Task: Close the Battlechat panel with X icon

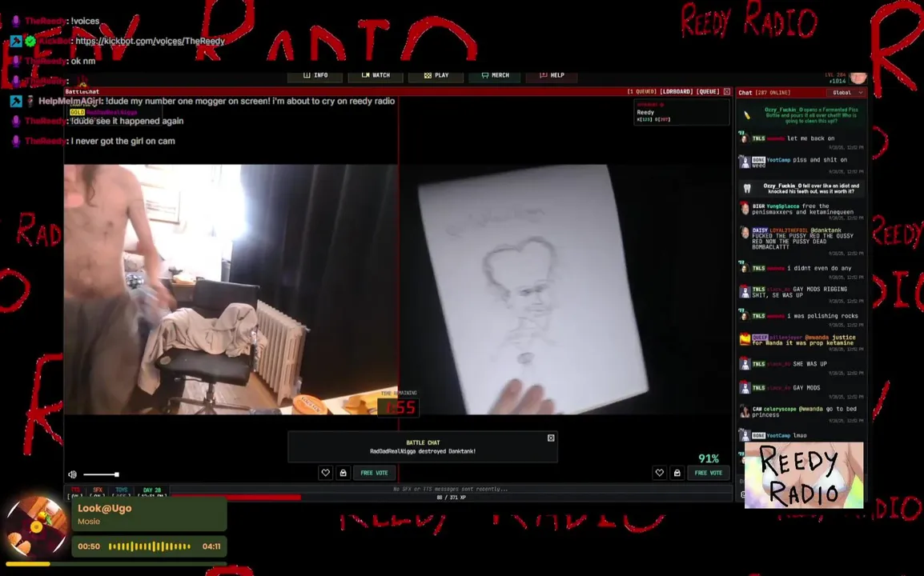Action: (x=726, y=92)
